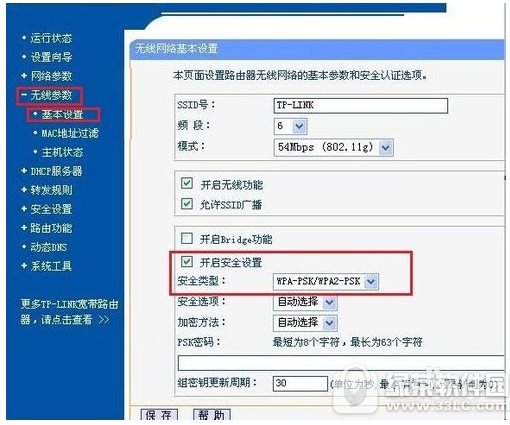Click the 保存 button
510x425 pixels.
tap(159, 415)
